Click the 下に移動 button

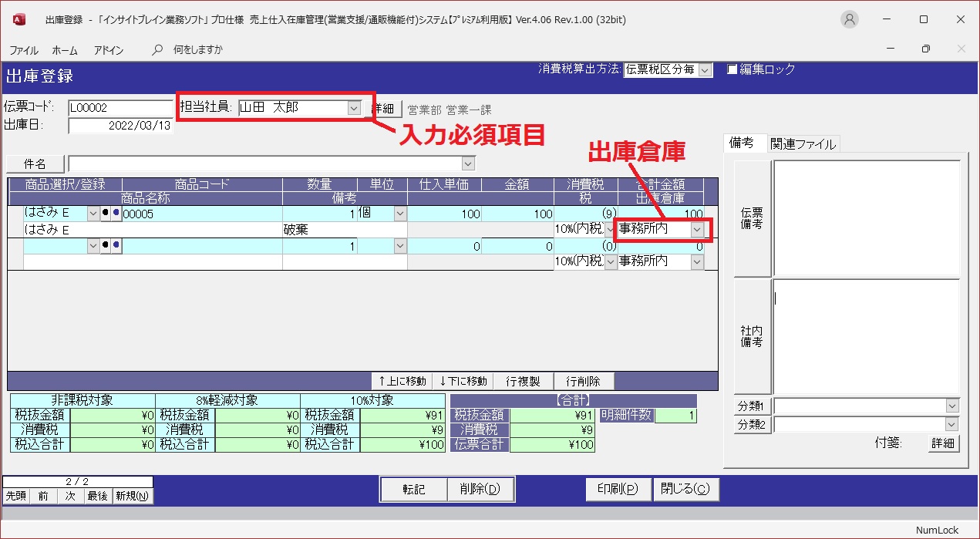[463, 381]
